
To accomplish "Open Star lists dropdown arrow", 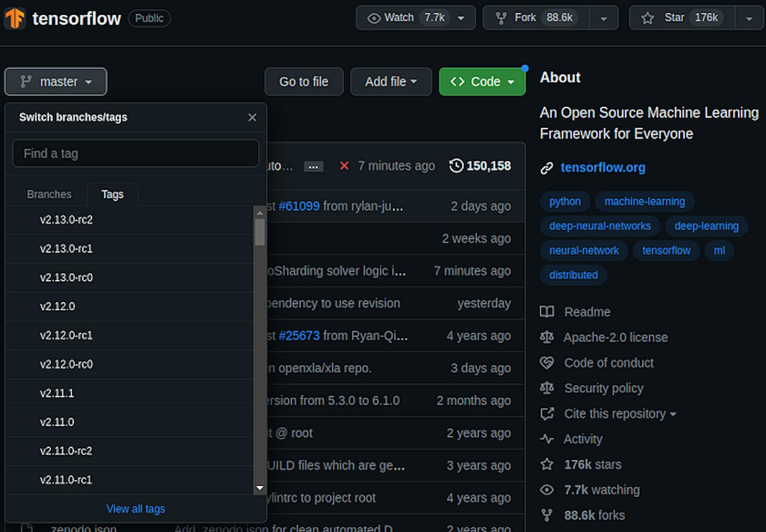I will coord(749,18).
